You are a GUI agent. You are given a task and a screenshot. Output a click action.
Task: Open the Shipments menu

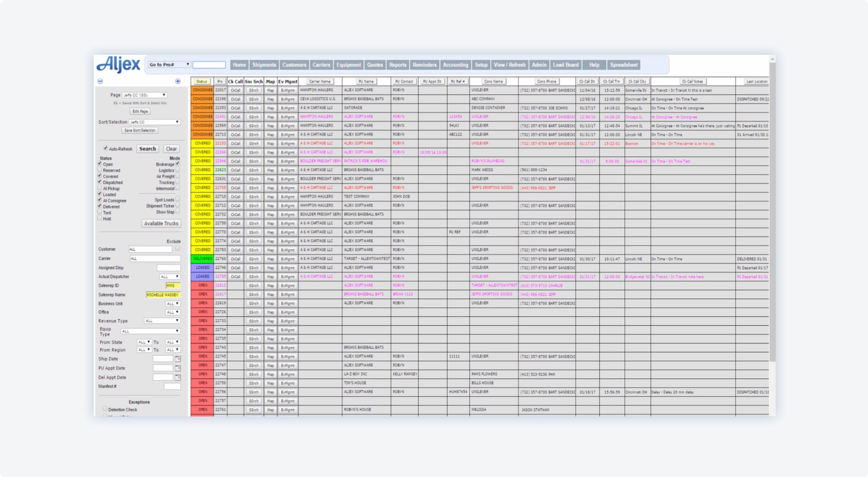[264, 65]
